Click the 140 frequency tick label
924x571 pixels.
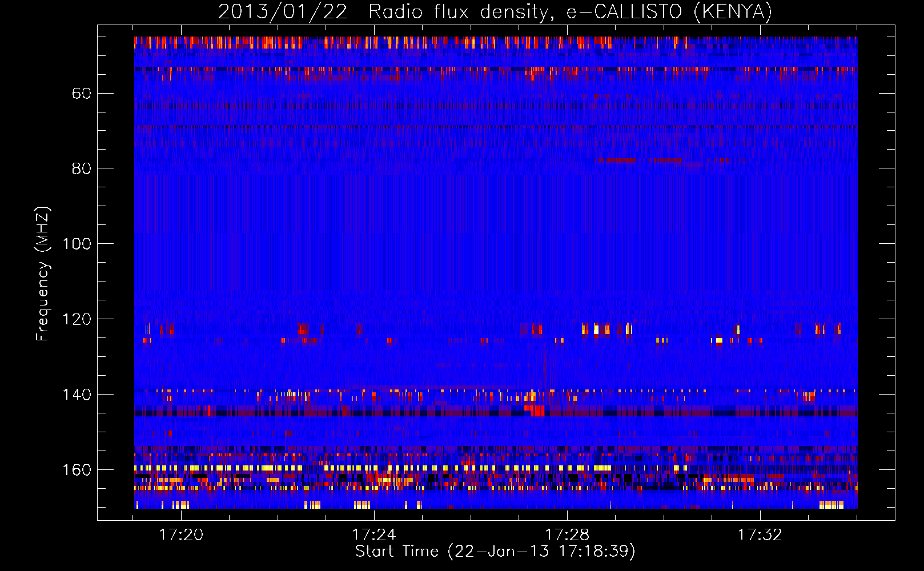coord(77,395)
